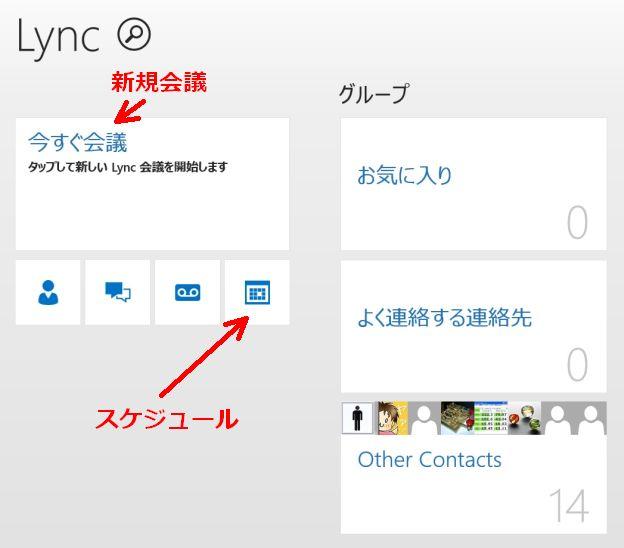Open the conversations chat bubbles tile
The image size is (624, 548).
point(118,293)
